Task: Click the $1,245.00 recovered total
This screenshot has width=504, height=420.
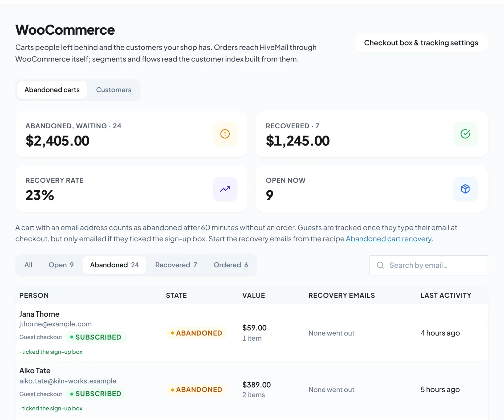Action: (x=298, y=141)
